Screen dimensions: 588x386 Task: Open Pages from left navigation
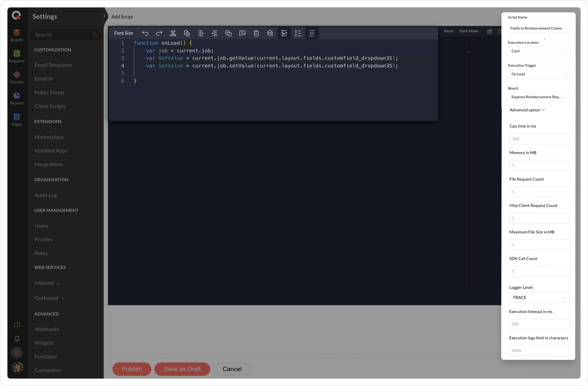click(17, 120)
